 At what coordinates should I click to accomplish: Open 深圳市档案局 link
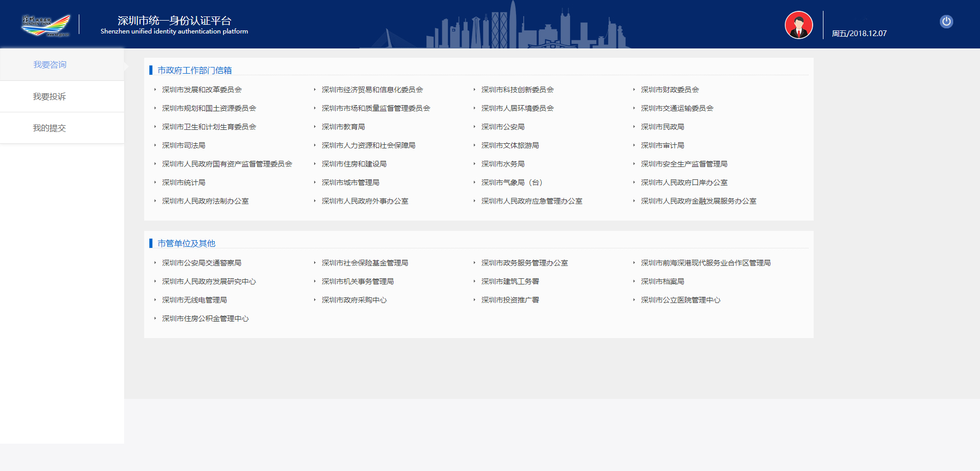coord(662,281)
